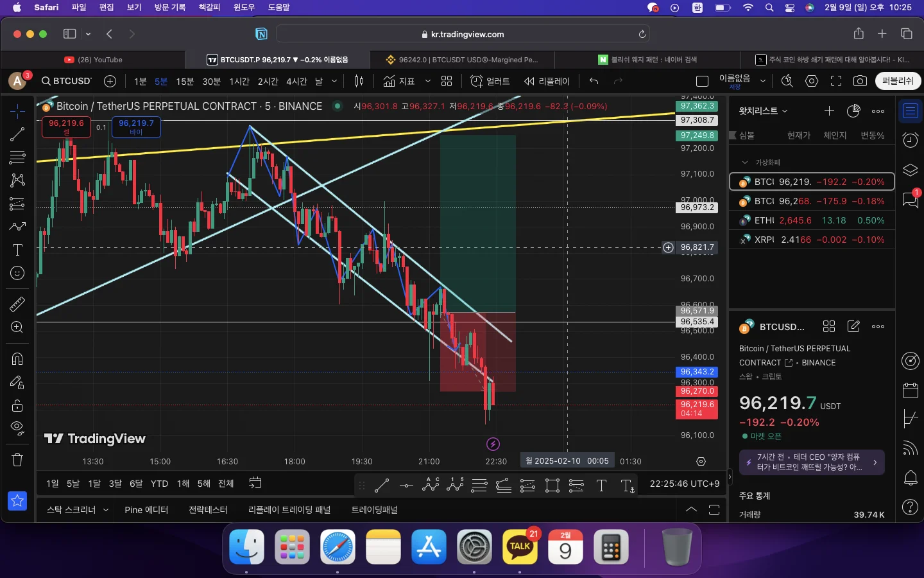Select the ruler measure tool
The image size is (924, 578).
coord(17,304)
